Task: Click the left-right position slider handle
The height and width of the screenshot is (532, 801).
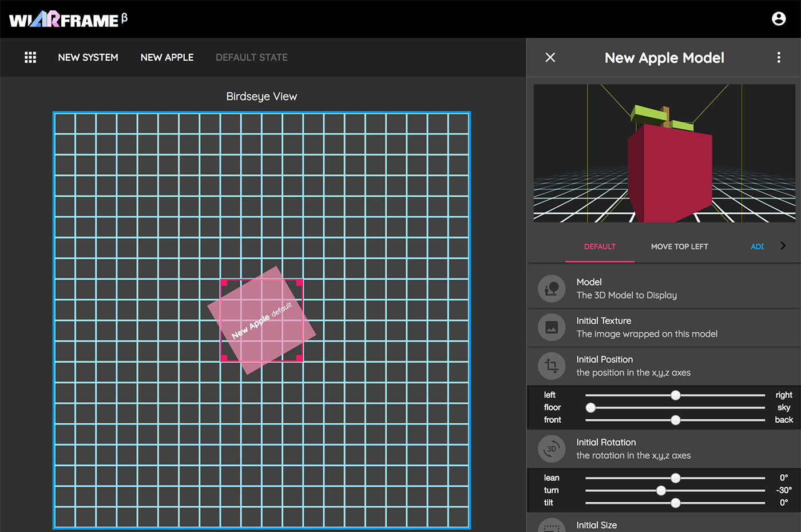Action: coord(676,395)
